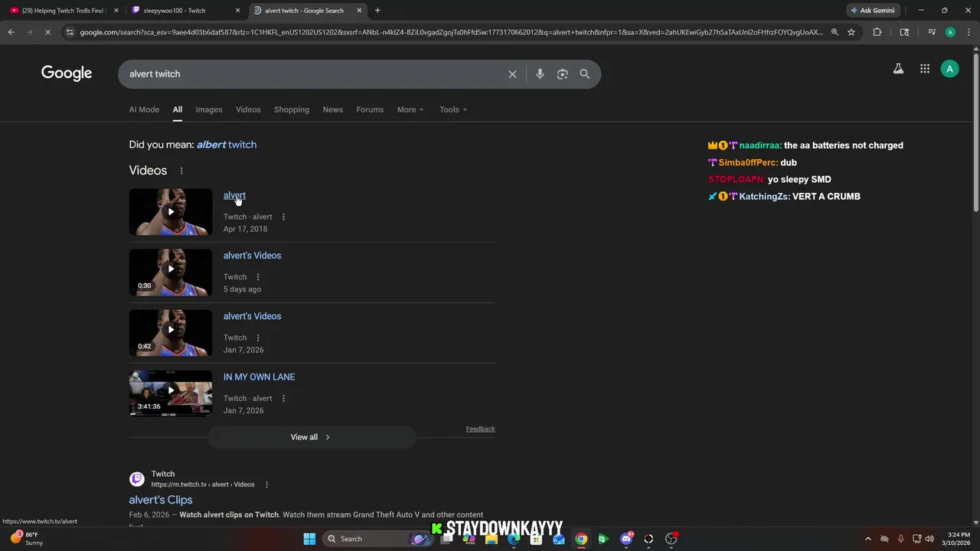Open the taskbar clock showing 3:24 PM
This screenshot has width=980, height=551.
(958, 539)
